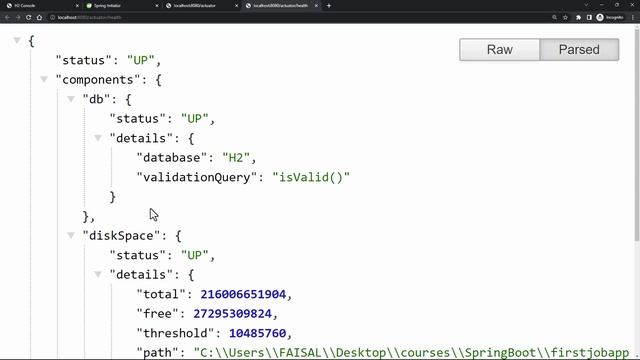Click the top-level "status" key

pos(84,60)
